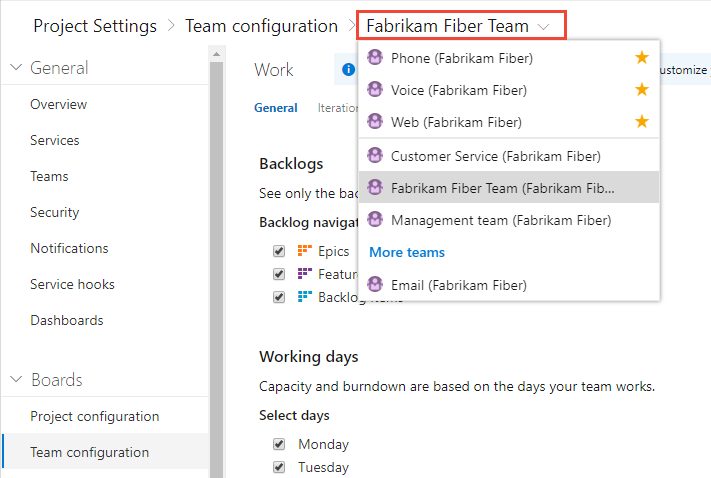Click the Phone team avatar icon

[x=375, y=58]
